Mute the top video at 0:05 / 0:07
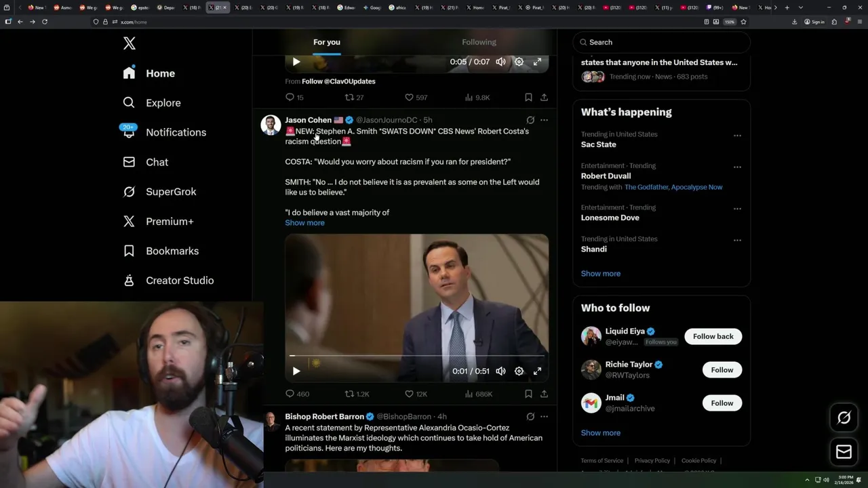Viewport: 868px width, 488px height. (500, 62)
